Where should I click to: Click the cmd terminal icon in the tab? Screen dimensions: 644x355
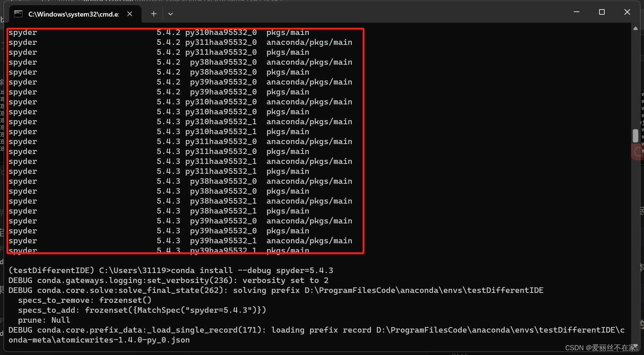(18, 14)
